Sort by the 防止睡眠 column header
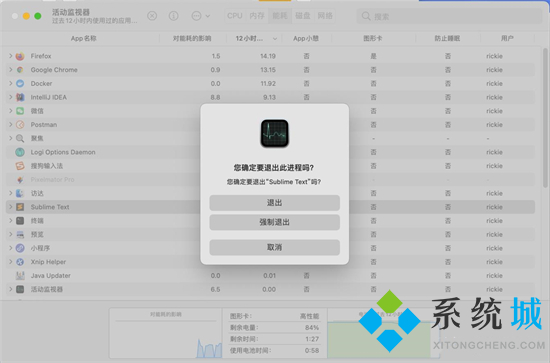Screen dimensions: 550x363 pos(447,38)
